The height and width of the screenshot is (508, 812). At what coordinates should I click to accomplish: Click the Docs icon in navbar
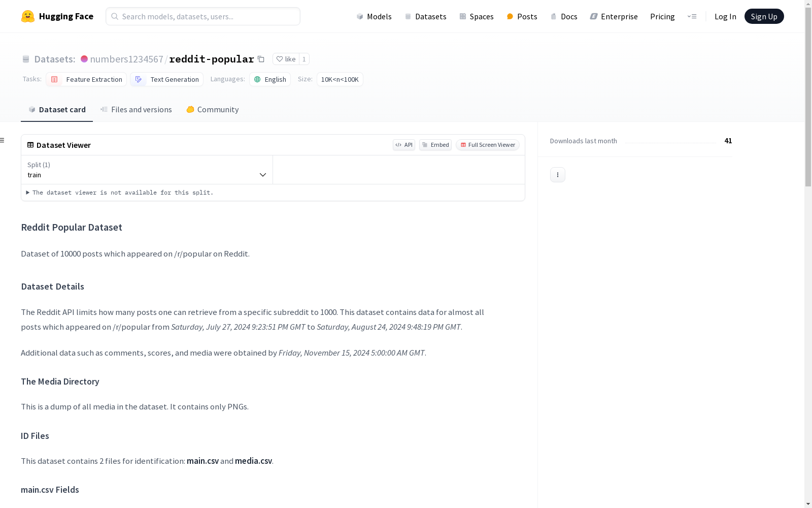[554, 16]
